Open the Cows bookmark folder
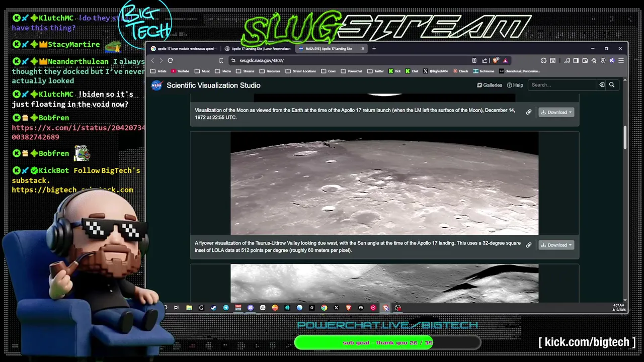This screenshot has height=362, width=644. coord(329,71)
